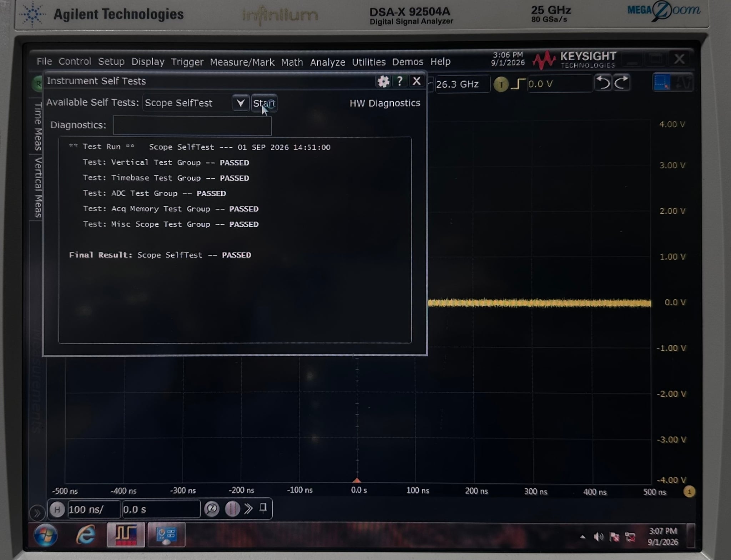Open self test settings gear icon
Screen dimensions: 731x560
point(383,81)
